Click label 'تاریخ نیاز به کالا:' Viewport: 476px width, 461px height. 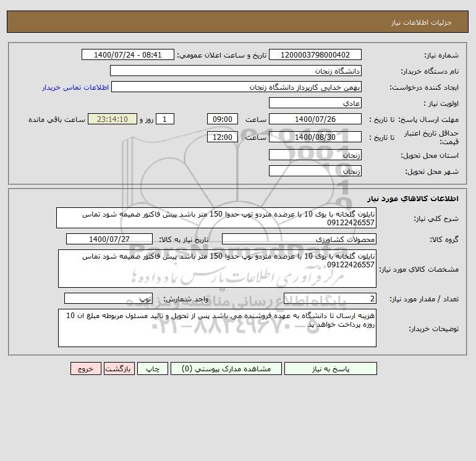[184, 239]
